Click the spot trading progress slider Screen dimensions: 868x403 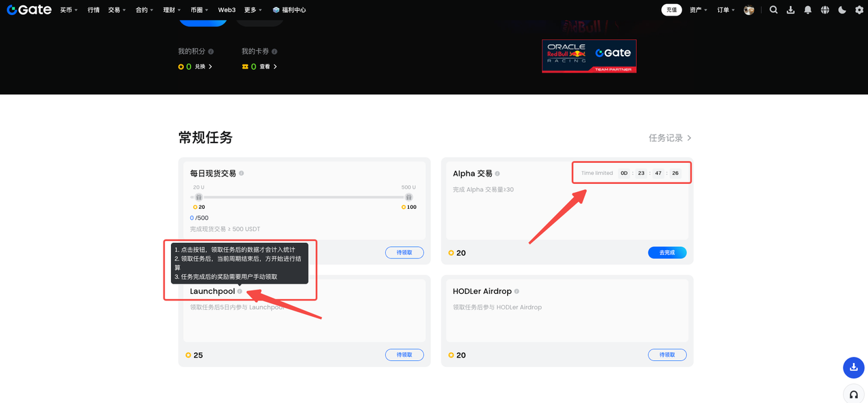(x=303, y=197)
